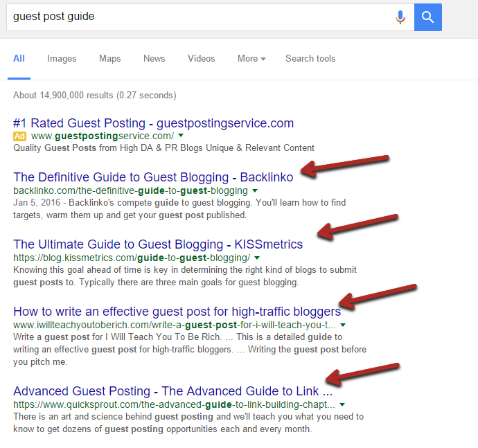The height and width of the screenshot is (448, 478).
Task: Click the microphone voice search icon
Action: (400, 17)
